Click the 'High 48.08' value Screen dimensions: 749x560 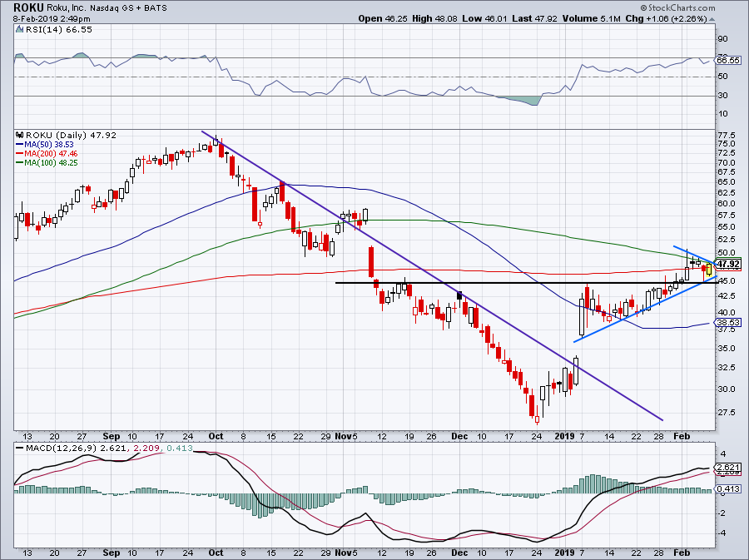coord(434,18)
